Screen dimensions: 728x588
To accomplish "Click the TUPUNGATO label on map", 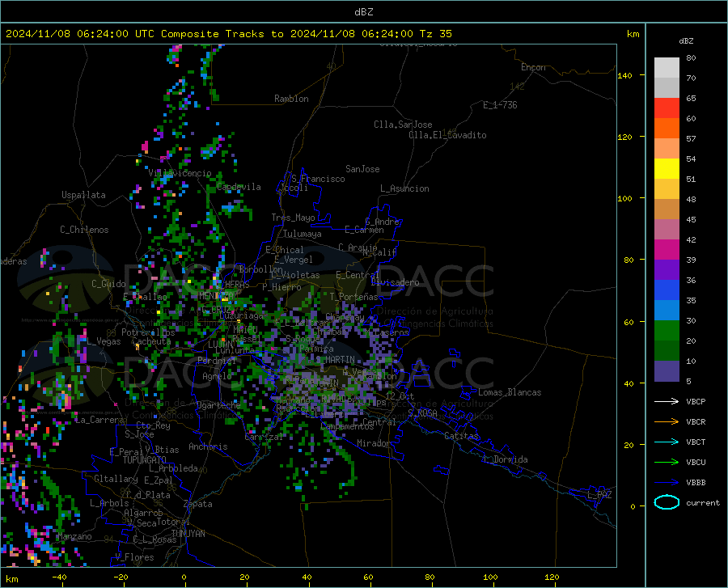I will (x=145, y=460).
